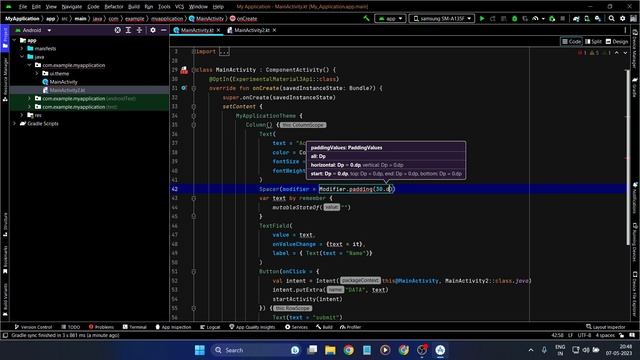Screen dimensions: 640x360
Task: Toggle the Structure side tab
Action: click(x=5, y=224)
